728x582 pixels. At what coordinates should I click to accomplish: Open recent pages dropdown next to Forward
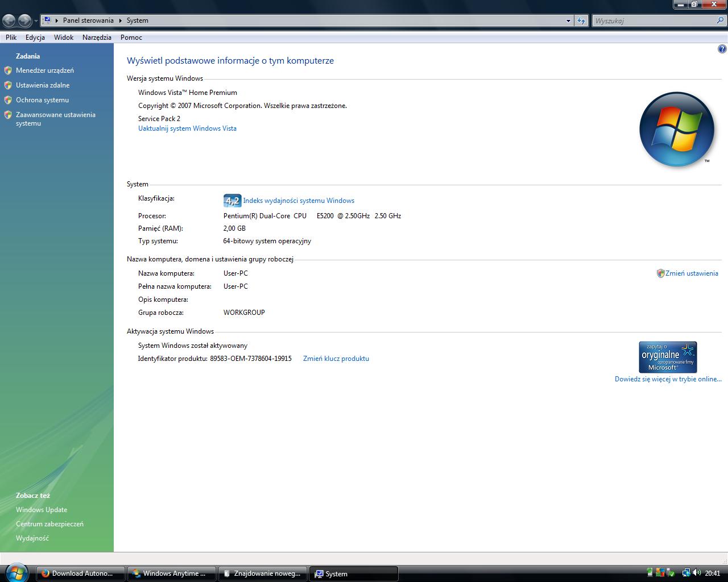(x=36, y=21)
